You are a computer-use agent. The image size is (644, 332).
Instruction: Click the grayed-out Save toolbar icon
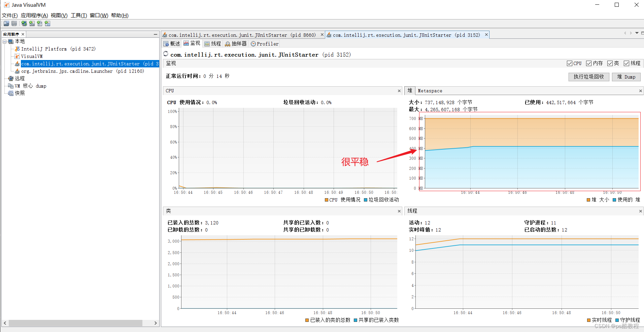14,23
